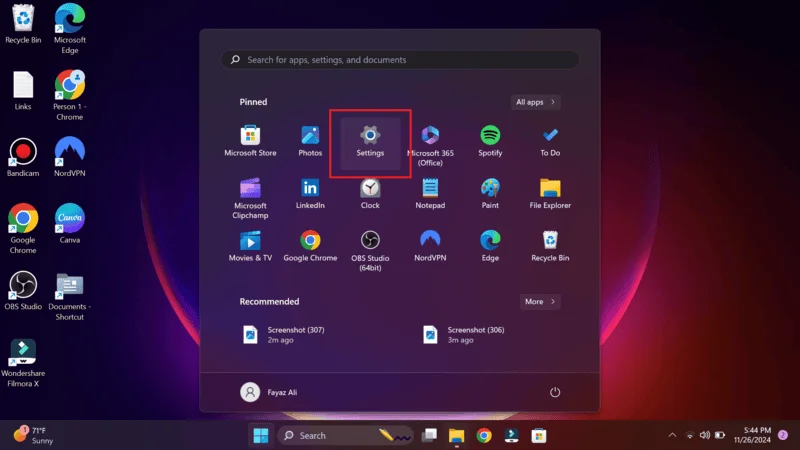The height and width of the screenshot is (450, 800).
Task: Open the battery status icon
Action: click(x=720, y=435)
